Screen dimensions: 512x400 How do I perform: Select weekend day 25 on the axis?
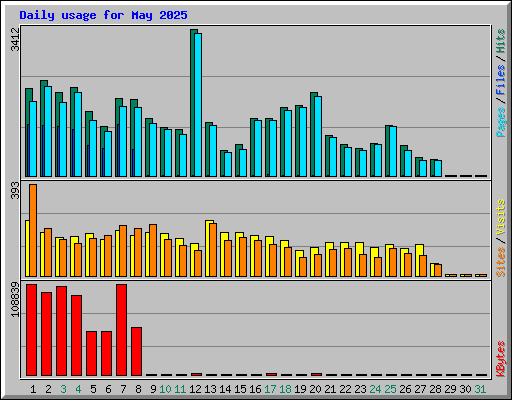(x=390, y=389)
